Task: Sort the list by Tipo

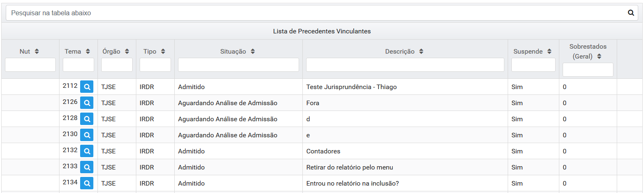Action: (163, 52)
